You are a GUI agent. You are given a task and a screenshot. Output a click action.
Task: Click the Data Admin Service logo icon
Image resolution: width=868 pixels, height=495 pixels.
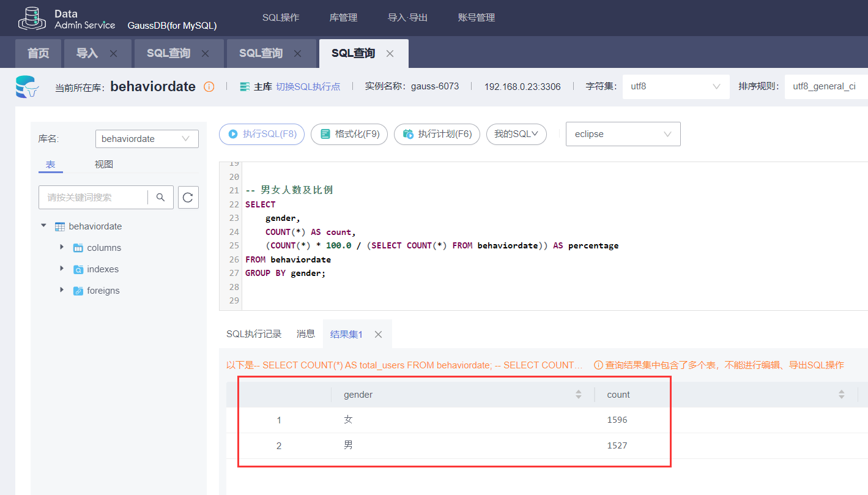(32, 18)
